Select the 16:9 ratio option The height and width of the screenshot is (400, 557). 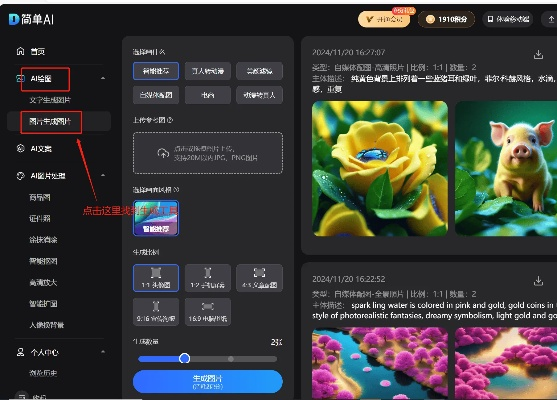(208, 312)
